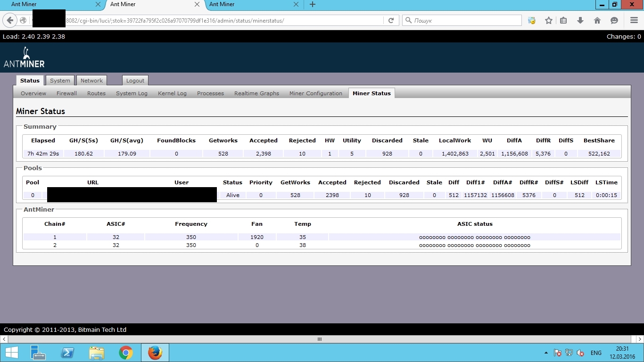
Task: Click the Changes: 0 indicator
Action: 624,36
